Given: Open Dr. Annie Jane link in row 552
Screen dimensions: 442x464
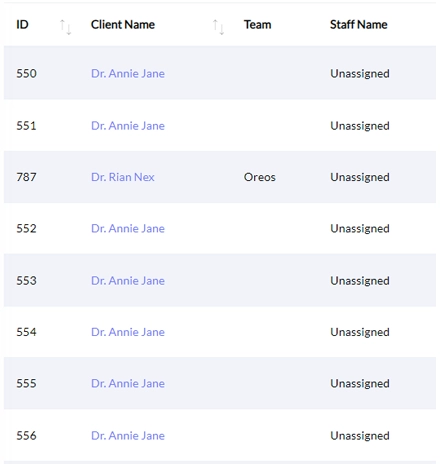Looking at the screenshot, I should [128, 228].
